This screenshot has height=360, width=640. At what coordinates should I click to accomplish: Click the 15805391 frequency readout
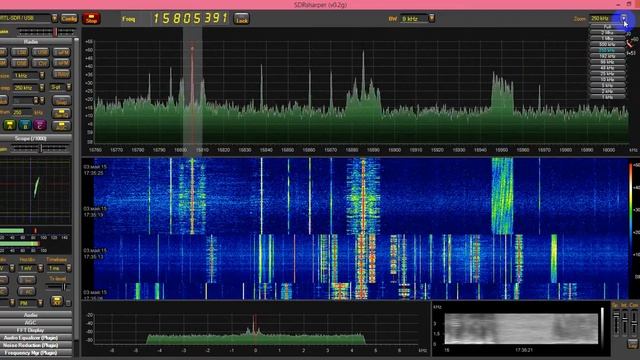190,18
